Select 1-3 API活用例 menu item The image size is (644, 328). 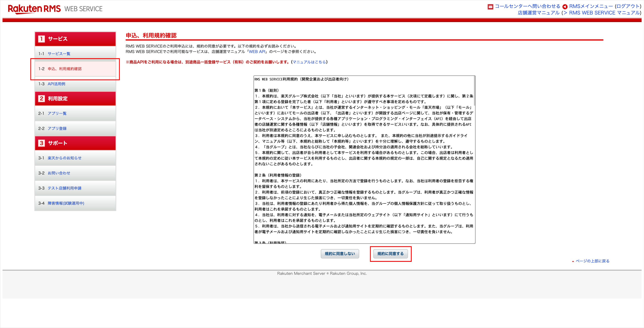coord(75,84)
